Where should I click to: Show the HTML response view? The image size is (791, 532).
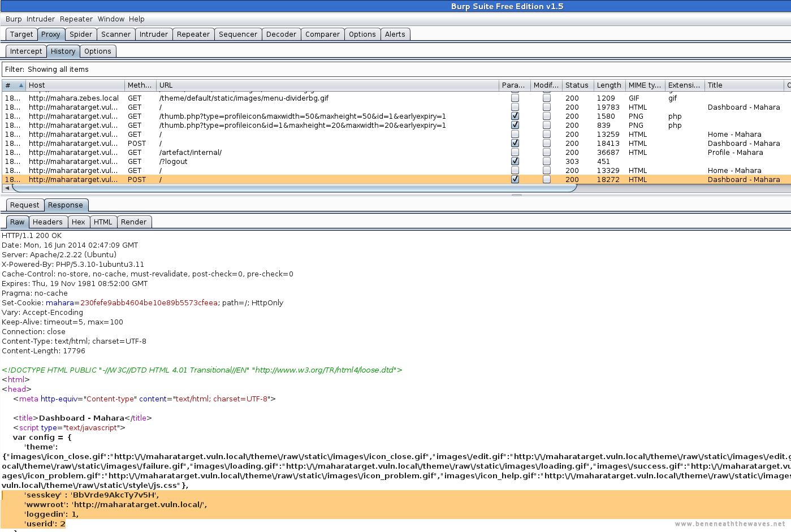pyautogui.click(x=103, y=222)
